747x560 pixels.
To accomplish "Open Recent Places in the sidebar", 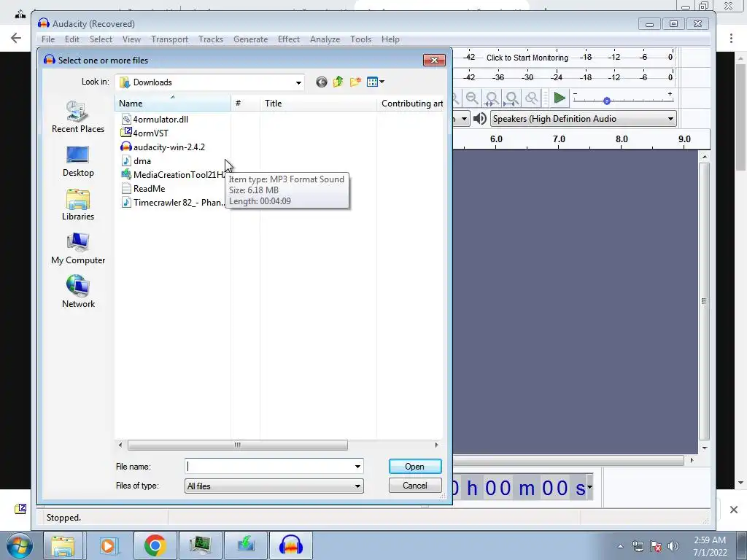I will tap(78, 117).
